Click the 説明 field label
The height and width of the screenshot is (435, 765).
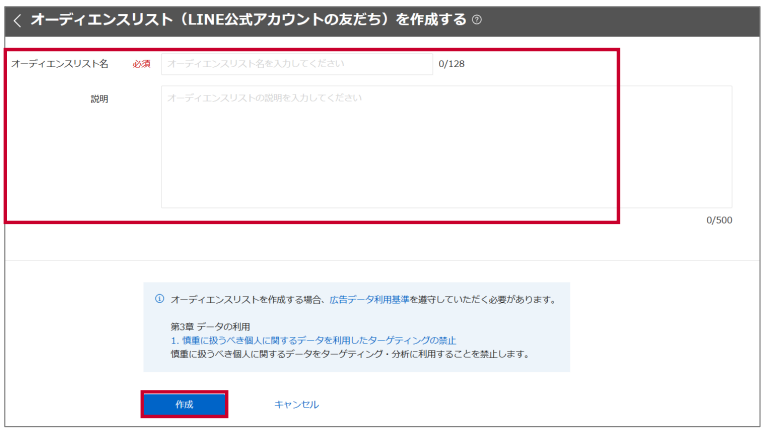coord(99,99)
